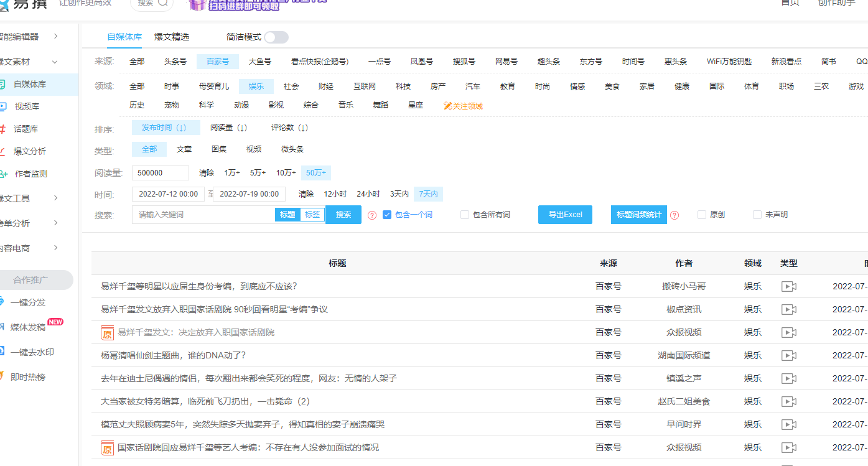
Task: Sort by 阅读量 descending
Action: tap(229, 128)
